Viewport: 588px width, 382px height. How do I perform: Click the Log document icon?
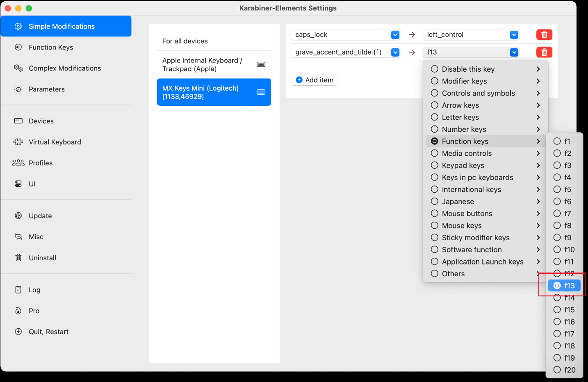[18, 290]
